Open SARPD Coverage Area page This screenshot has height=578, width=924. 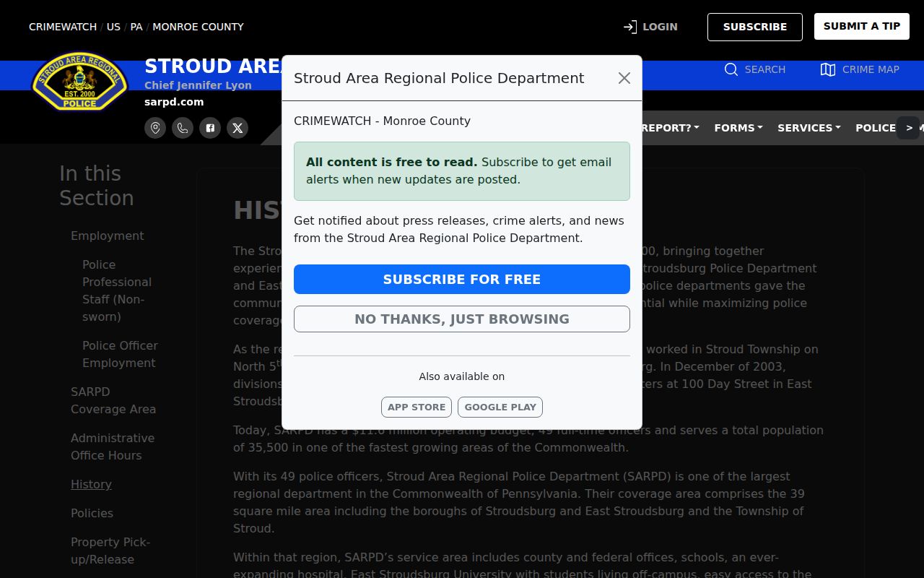[113, 400]
